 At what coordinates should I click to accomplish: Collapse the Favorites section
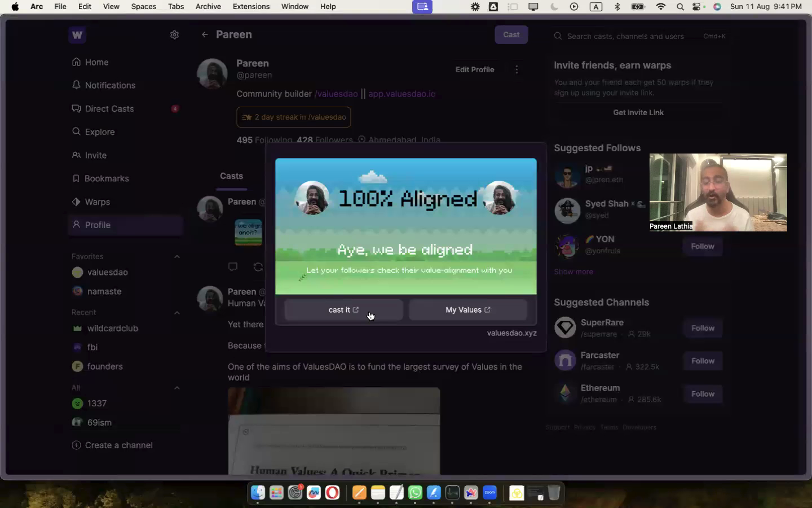coord(177,256)
